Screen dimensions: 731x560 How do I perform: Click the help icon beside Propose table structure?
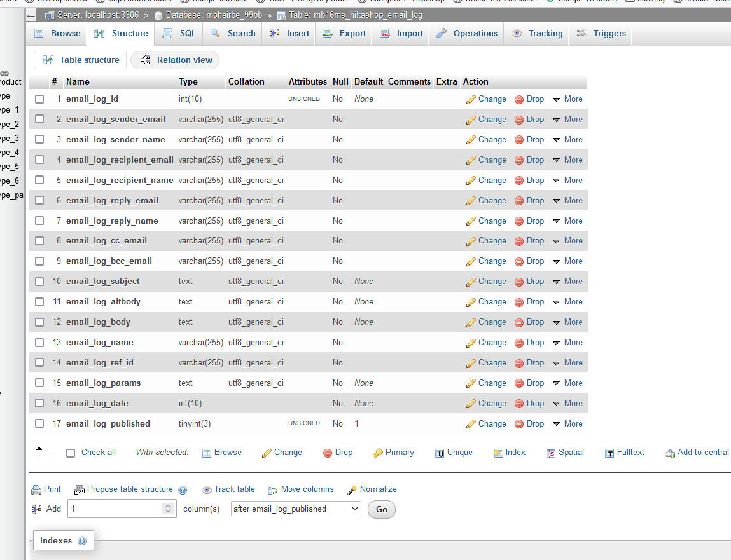point(183,490)
